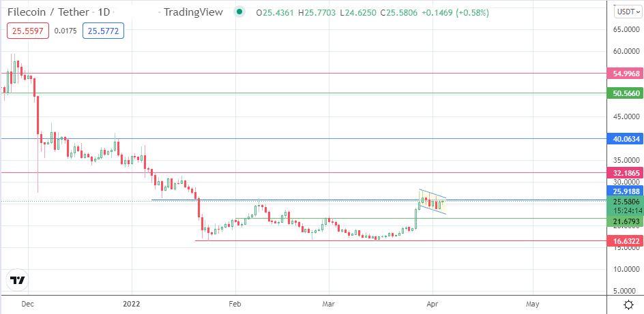Click the 10.0000 price axis tick
This screenshot has height=314, width=644.
[x=627, y=270]
